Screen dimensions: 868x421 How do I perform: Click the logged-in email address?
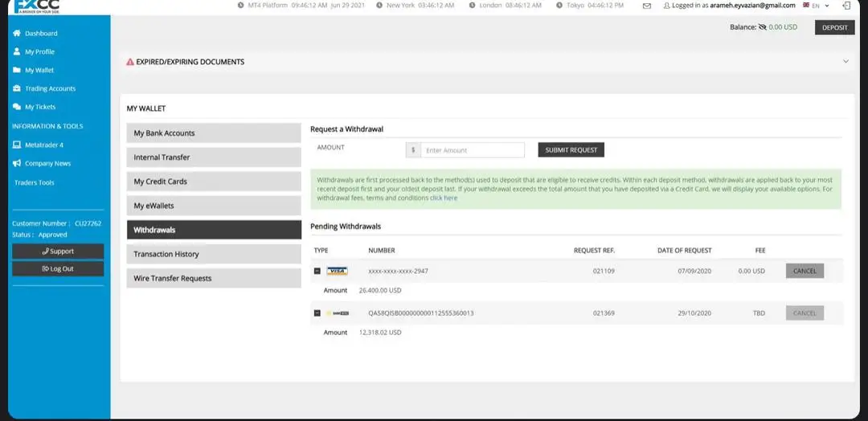[752, 6]
